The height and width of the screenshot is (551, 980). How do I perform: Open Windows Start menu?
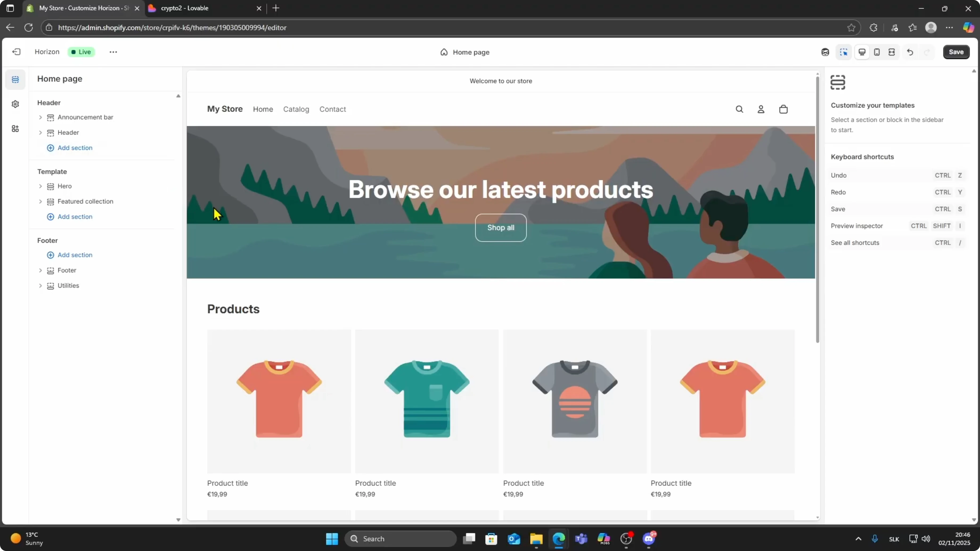pyautogui.click(x=332, y=538)
